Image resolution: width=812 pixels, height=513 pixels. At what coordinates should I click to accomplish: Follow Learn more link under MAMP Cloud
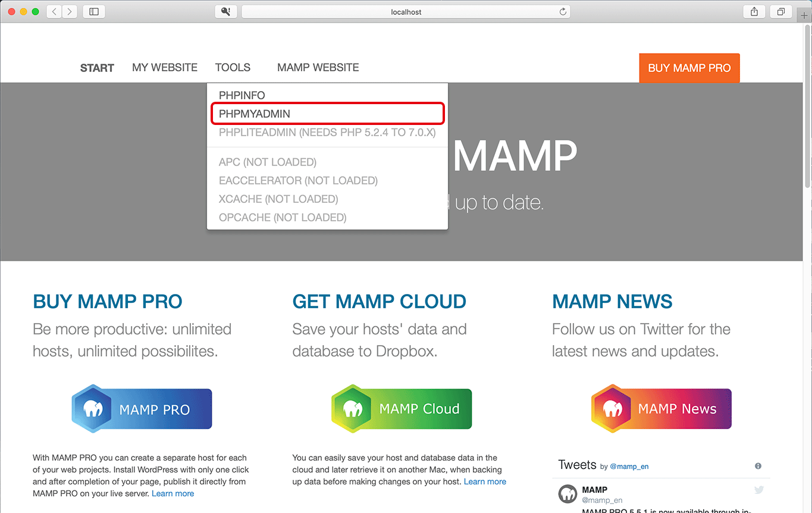[x=485, y=481]
